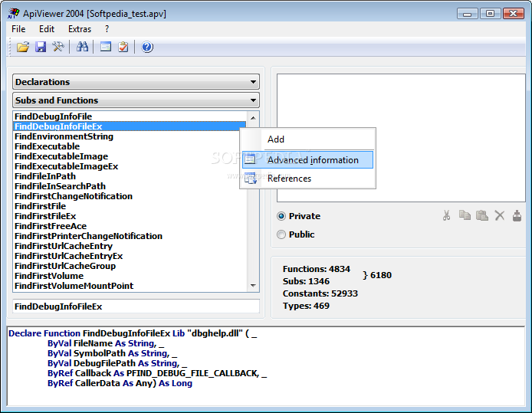Click the empty selected-items text area
Viewport: 532px width, 413px height.
click(x=402, y=138)
